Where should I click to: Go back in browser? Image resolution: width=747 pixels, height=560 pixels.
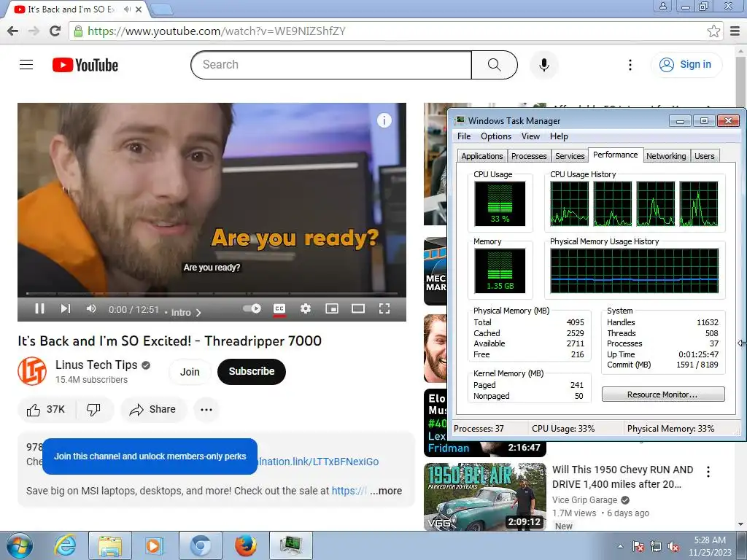click(x=13, y=31)
